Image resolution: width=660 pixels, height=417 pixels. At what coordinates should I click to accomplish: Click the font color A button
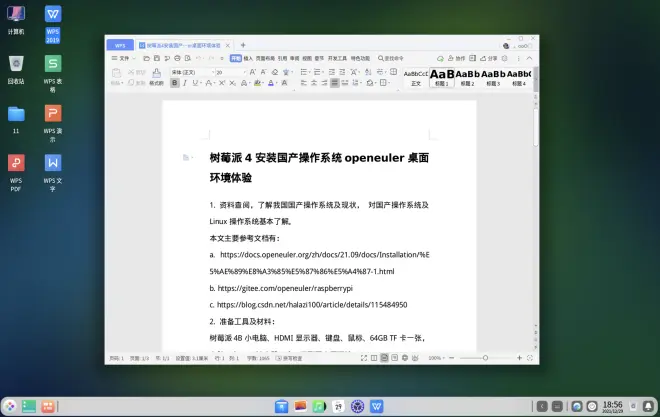pyautogui.click(x=271, y=83)
